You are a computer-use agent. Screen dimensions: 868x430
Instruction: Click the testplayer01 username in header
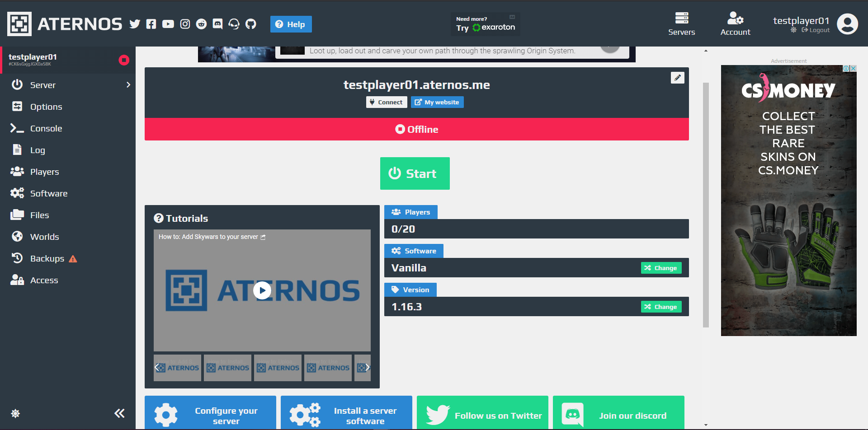(x=801, y=20)
